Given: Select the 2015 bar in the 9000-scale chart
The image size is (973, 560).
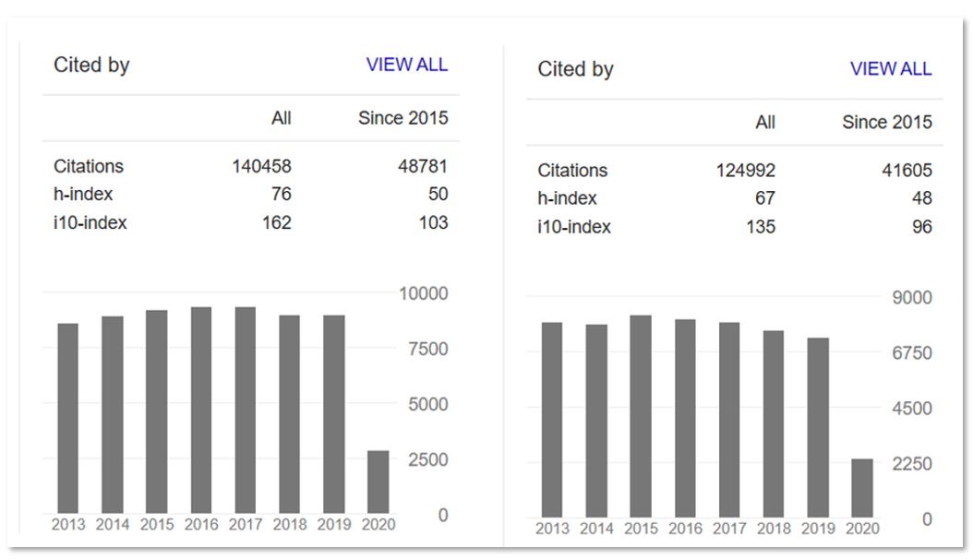Looking at the screenshot, I should 641,416.
